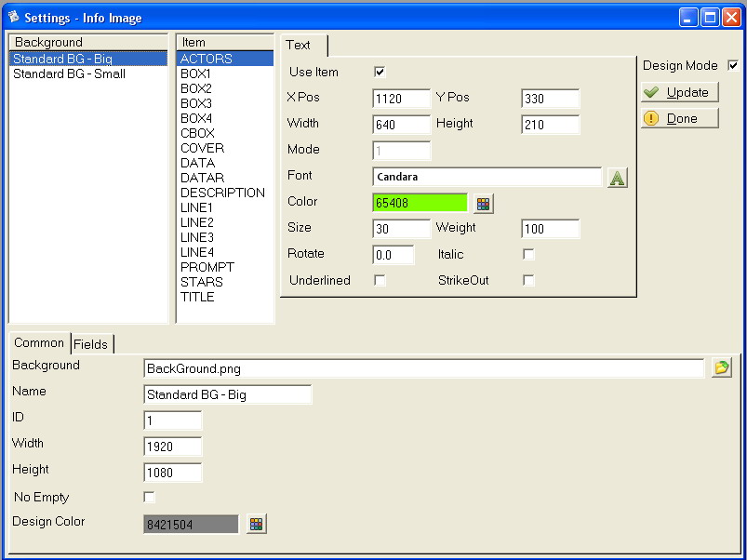Viewport: 747px width, 560px height.
Task: Focus the background Height field 1080
Action: tap(172, 473)
